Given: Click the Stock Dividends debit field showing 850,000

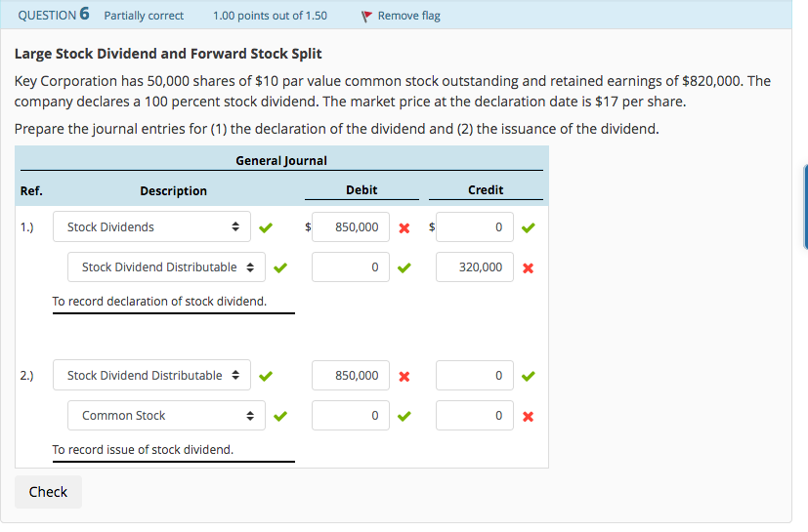Looking at the screenshot, I should [351, 226].
